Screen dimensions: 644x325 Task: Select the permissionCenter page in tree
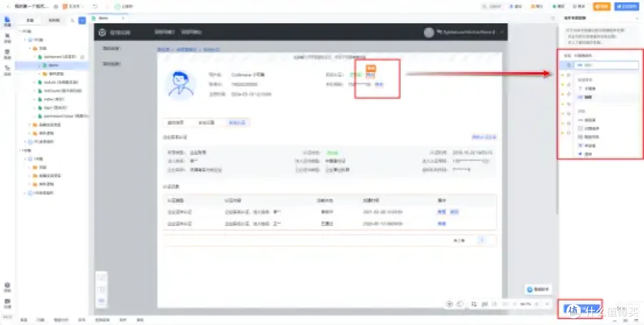click(63, 116)
